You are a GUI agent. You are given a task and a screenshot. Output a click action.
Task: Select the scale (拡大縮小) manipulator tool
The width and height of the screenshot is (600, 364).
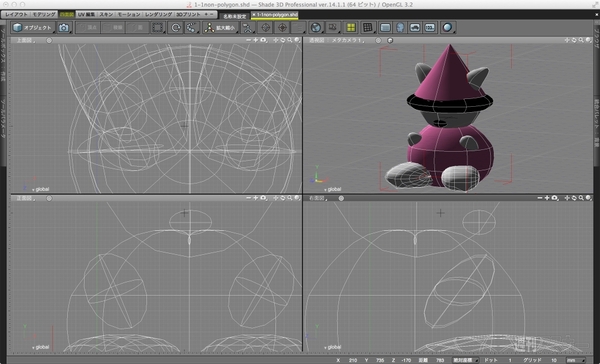point(220,28)
